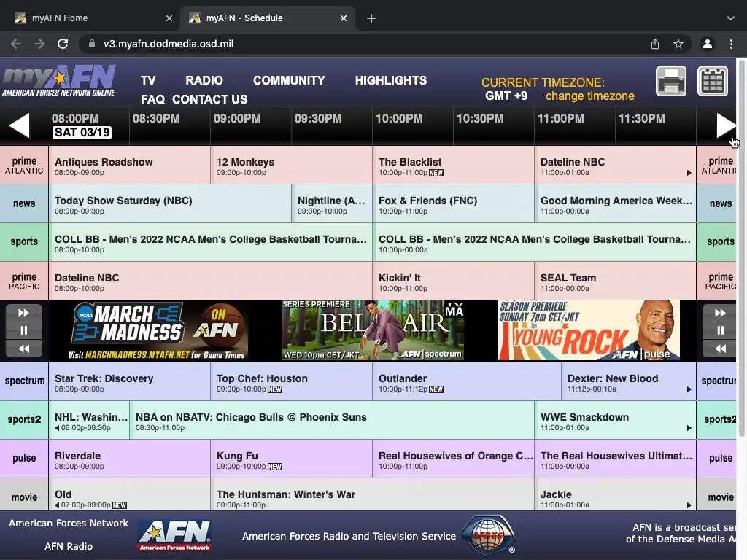Screen dimensions: 747x560
Task: Click the address bar URL
Action: 169,44
